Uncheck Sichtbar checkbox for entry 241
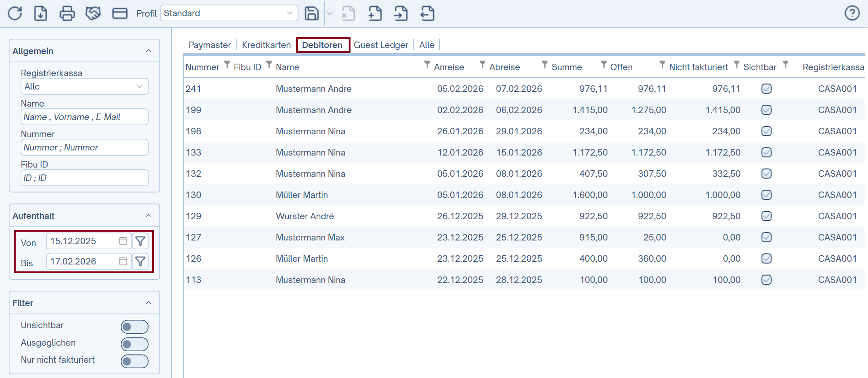Screen dimensions: 868x378 click(x=767, y=89)
